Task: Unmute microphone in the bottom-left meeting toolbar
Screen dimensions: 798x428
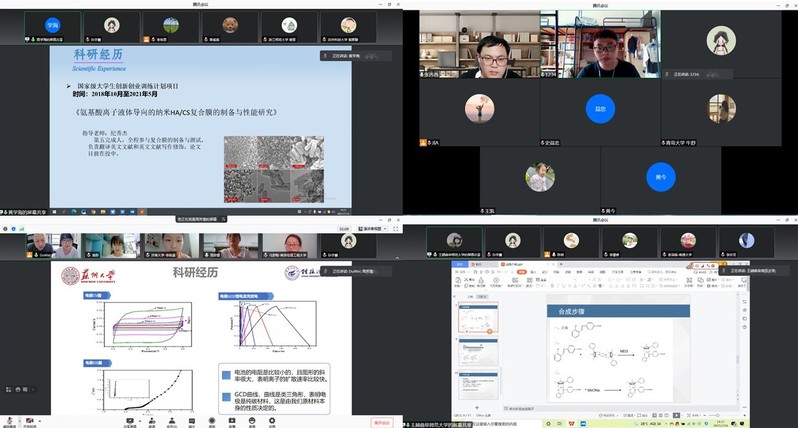Action: click(9, 422)
